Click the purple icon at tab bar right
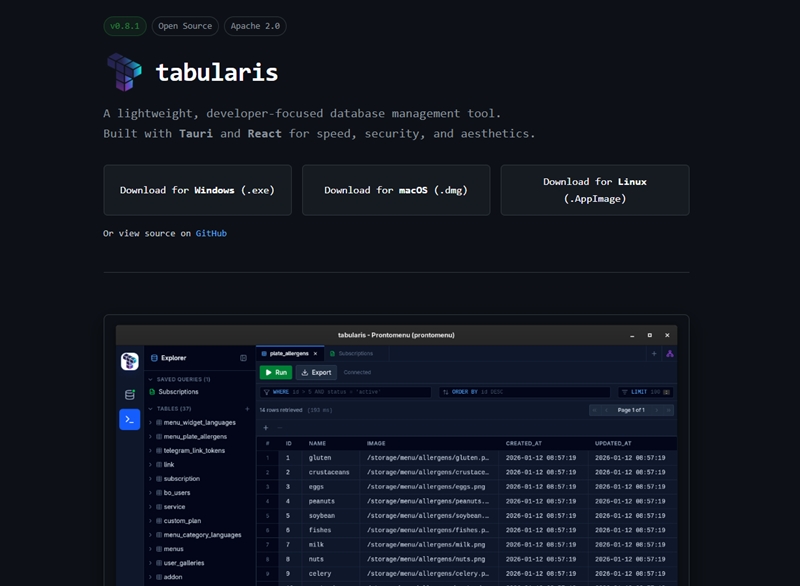 670,354
